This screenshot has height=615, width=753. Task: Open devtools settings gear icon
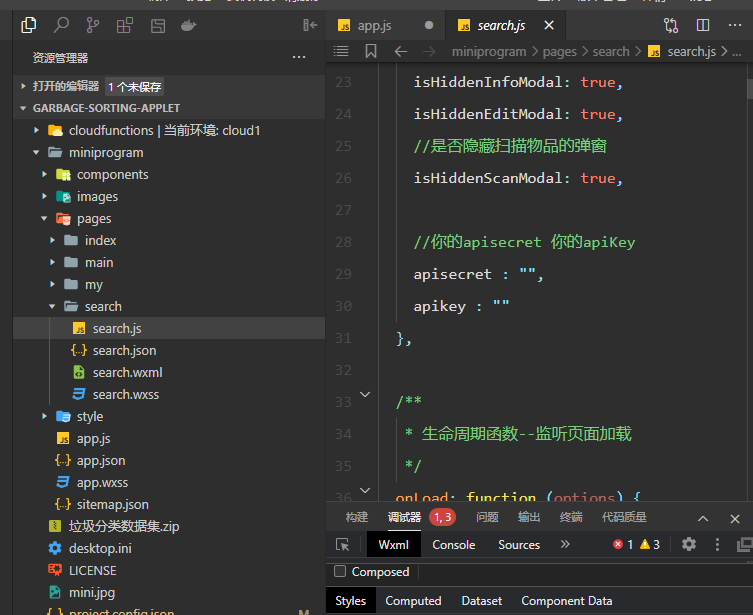click(689, 544)
